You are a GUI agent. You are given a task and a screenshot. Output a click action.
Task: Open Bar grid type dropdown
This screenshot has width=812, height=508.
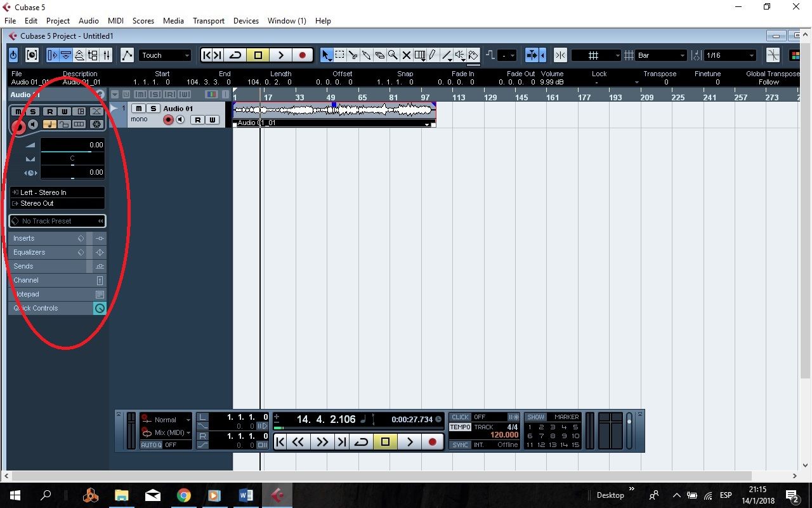pos(661,55)
